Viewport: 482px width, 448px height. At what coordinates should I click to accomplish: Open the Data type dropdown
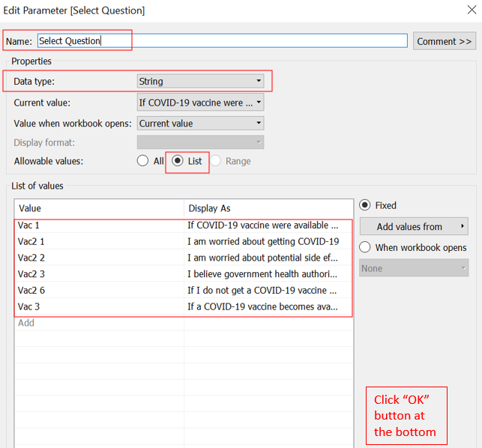(200, 81)
